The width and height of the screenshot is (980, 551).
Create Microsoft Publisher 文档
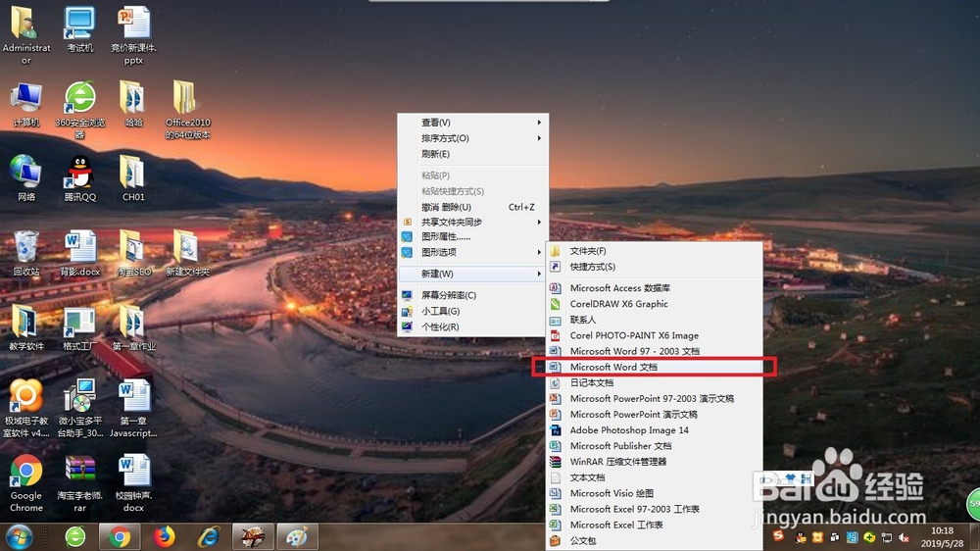click(655, 446)
